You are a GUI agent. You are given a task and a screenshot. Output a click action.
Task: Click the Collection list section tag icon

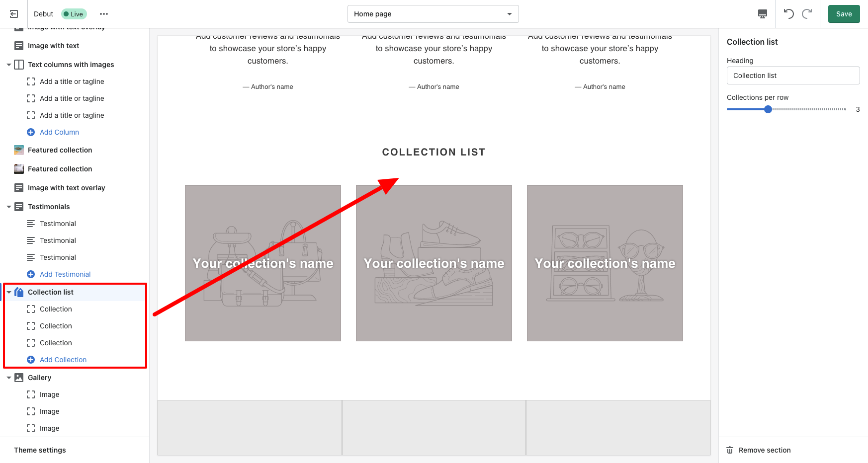[19, 292]
